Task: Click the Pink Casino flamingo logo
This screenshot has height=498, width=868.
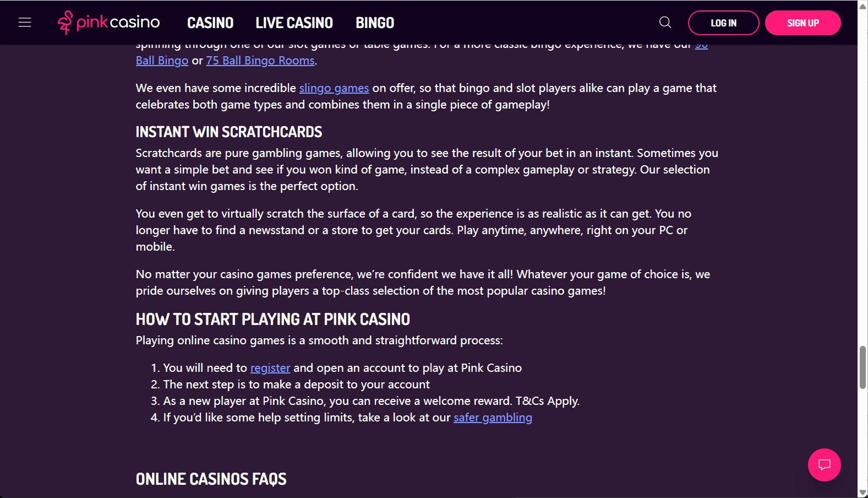Action: point(65,23)
